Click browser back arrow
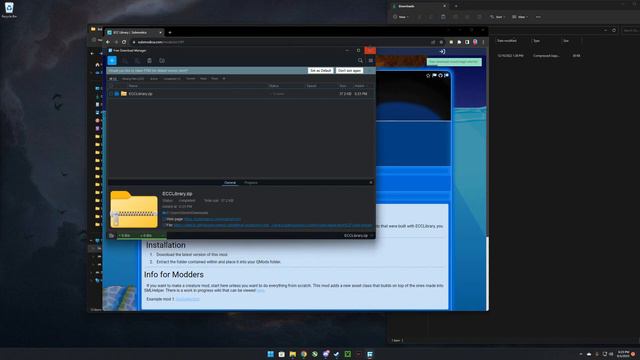The width and height of the screenshot is (640, 360). pos(108,42)
